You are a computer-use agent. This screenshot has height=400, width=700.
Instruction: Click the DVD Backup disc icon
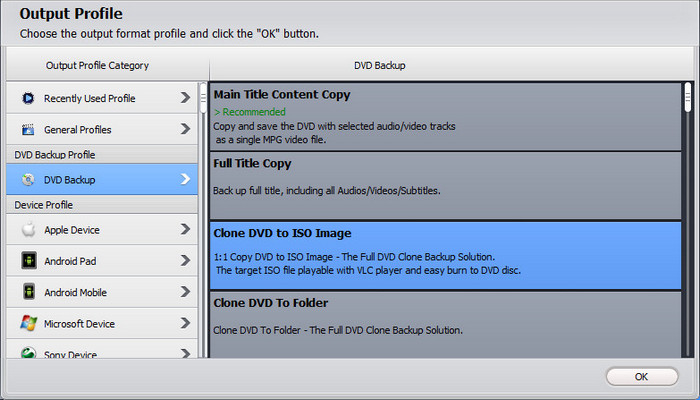pos(28,179)
